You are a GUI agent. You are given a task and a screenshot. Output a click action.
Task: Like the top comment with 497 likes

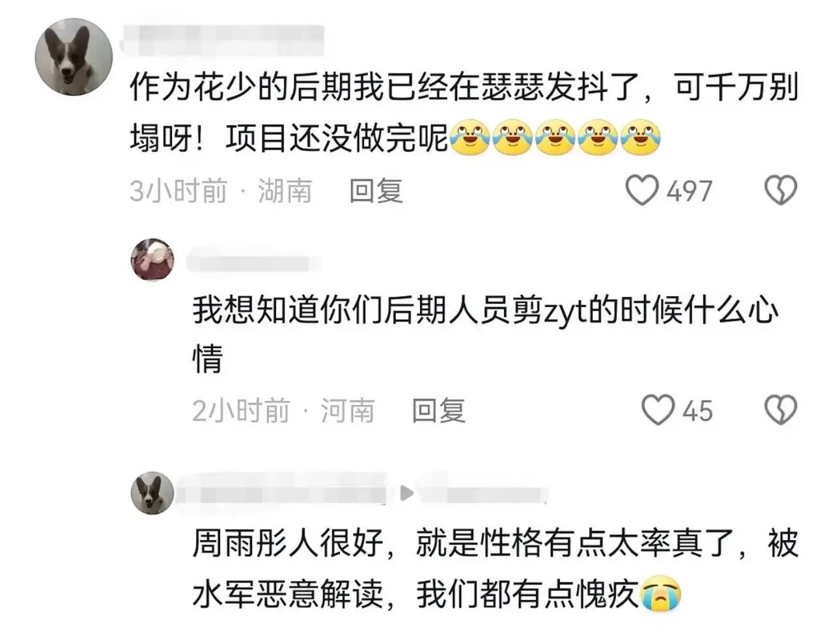(642, 191)
